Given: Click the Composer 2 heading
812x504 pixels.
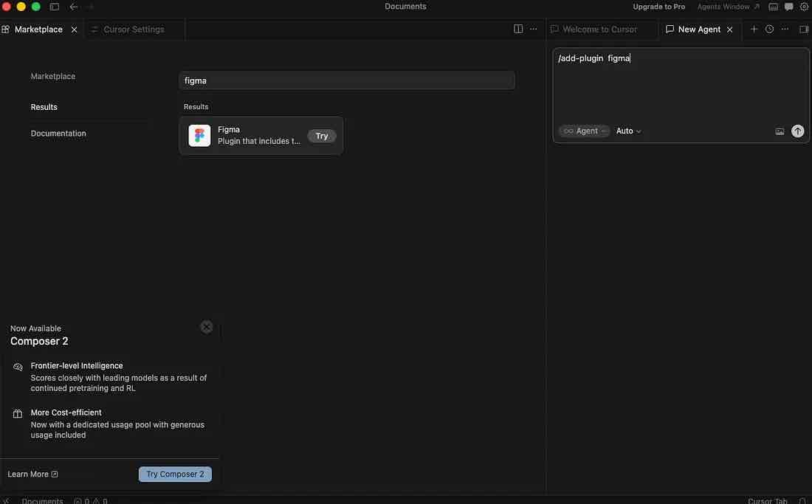Looking at the screenshot, I should (39, 341).
